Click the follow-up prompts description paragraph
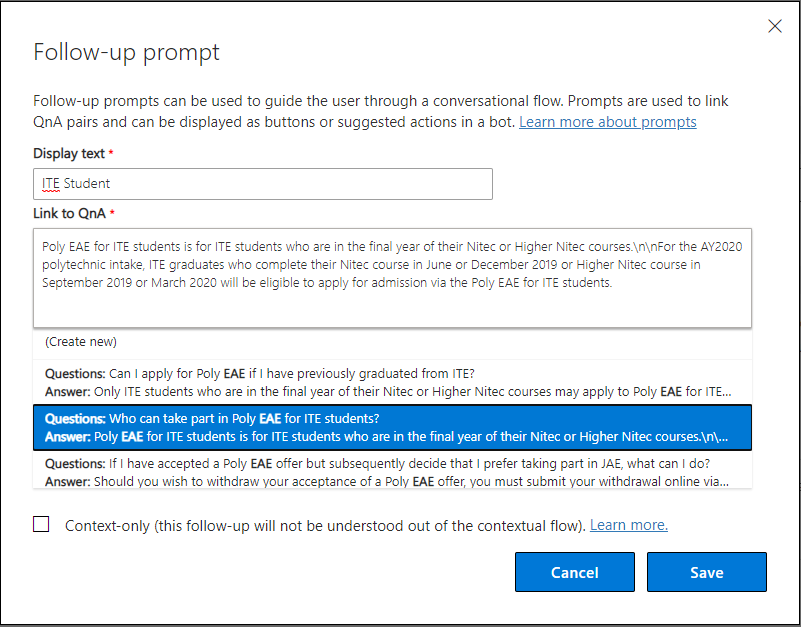801x627 pixels. coord(381,111)
